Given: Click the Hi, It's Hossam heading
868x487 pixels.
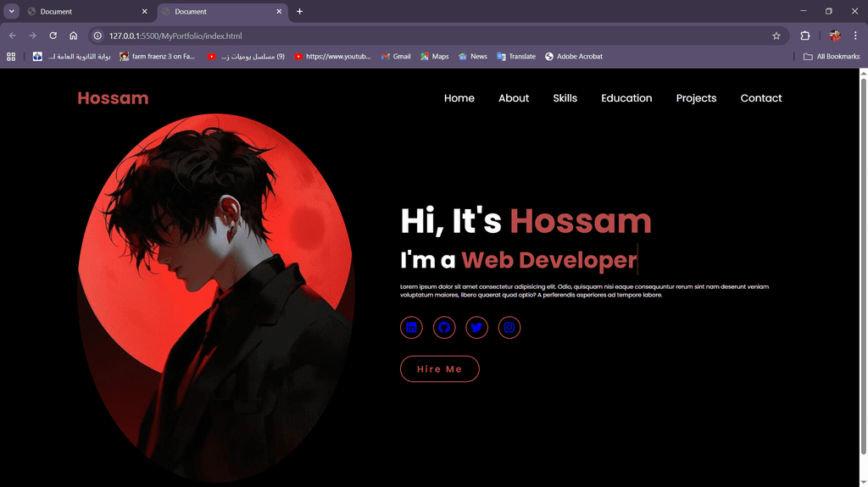Looking at the screenshot, I should (x=526, y=221).
